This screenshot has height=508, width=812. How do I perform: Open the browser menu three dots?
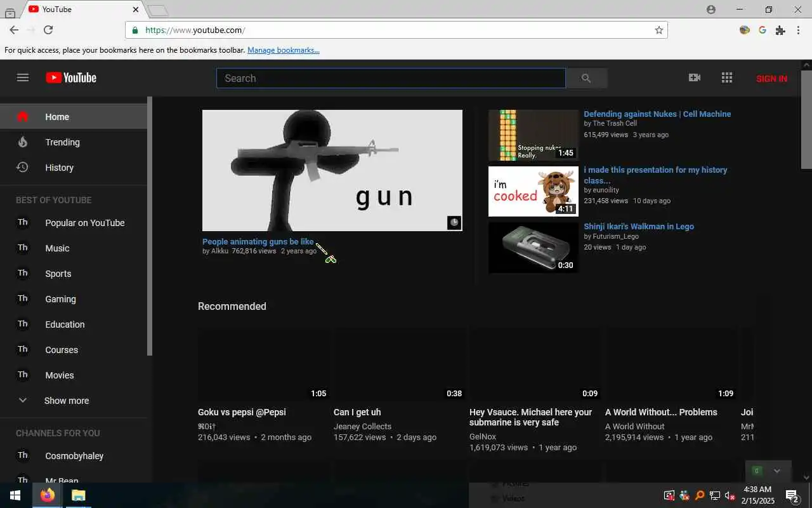pos(798,30)
